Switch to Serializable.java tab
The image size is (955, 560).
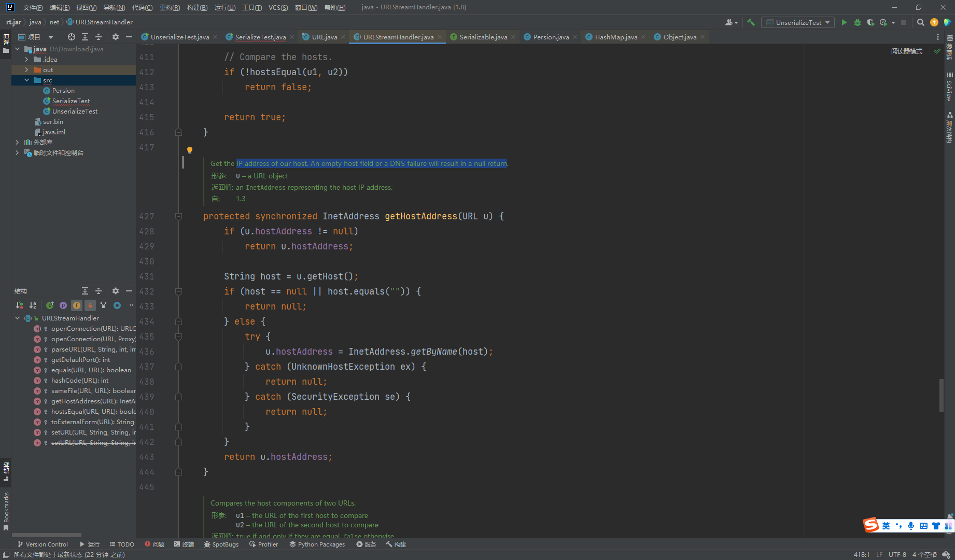(x=483, y=37)
